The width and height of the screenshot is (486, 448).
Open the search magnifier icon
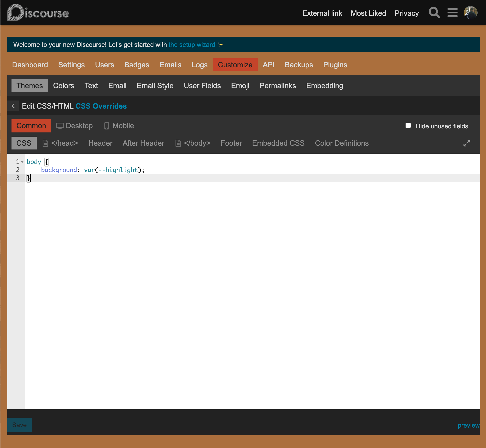coord(434,13)
